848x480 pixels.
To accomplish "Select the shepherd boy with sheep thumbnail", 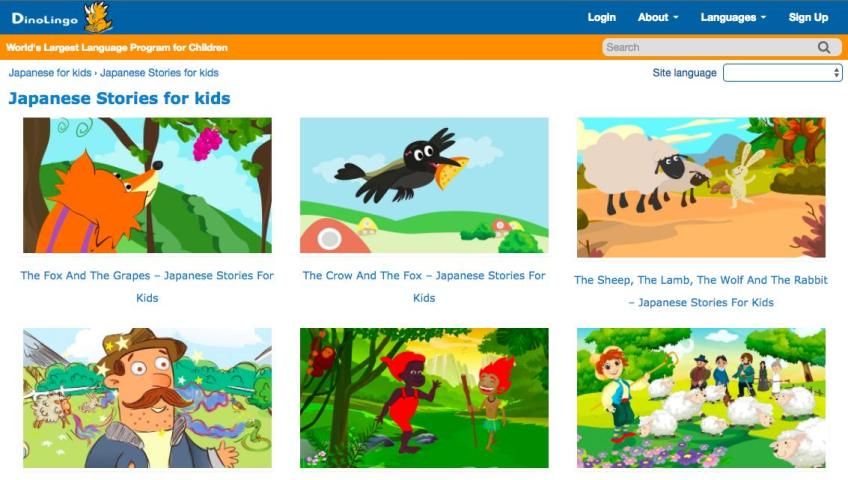I will tap(701, 398).
